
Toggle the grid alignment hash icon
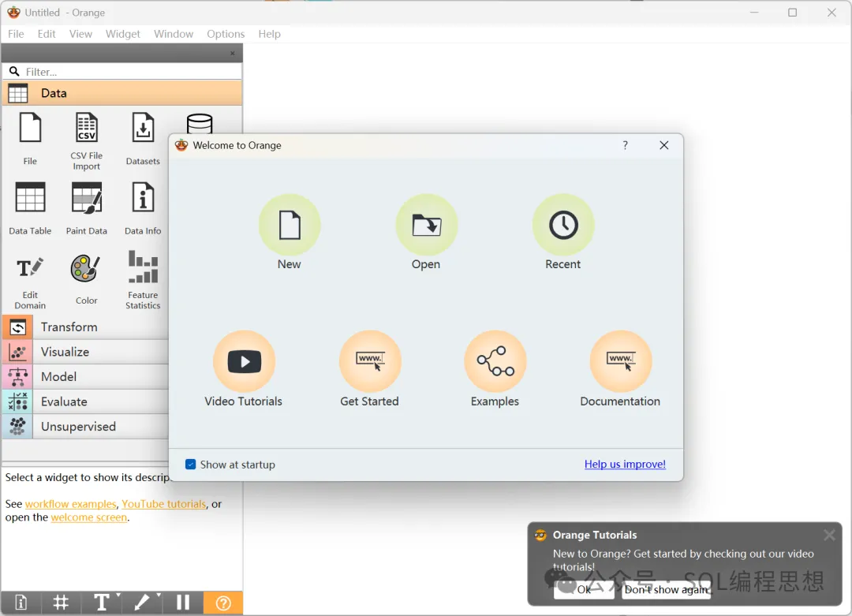point(61,603)
